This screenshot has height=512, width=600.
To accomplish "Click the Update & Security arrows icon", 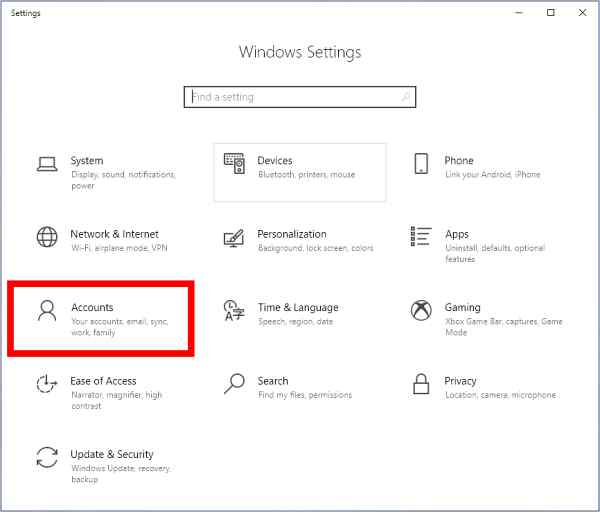I will pyautogui.click(x=47, y=457).
